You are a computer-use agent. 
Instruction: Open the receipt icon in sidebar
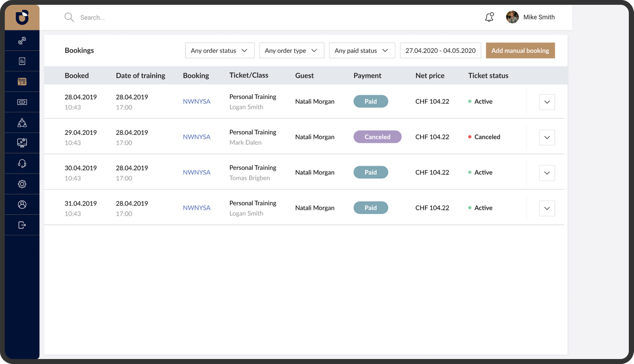pyautogui.click(x=22, y=61)
